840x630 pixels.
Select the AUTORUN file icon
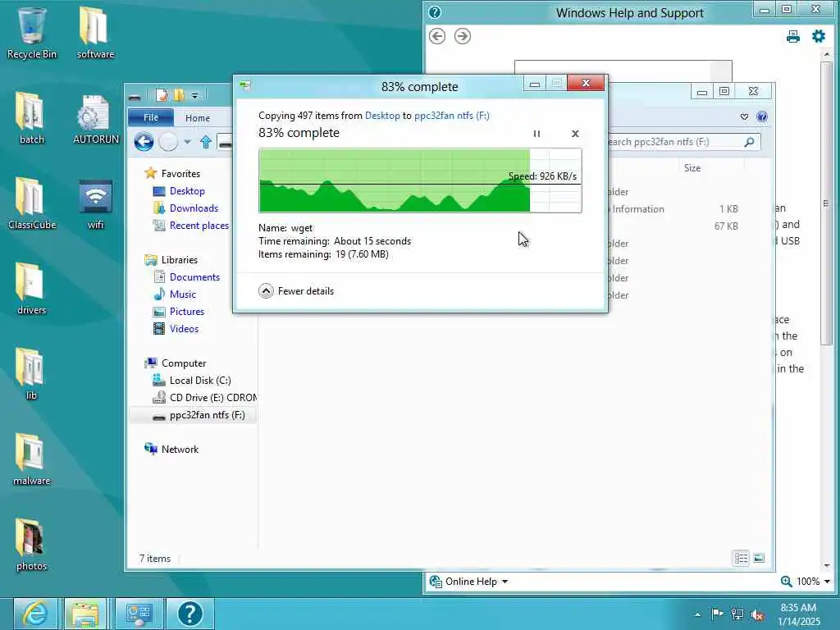pyautogui.click(x=95, y=118)
